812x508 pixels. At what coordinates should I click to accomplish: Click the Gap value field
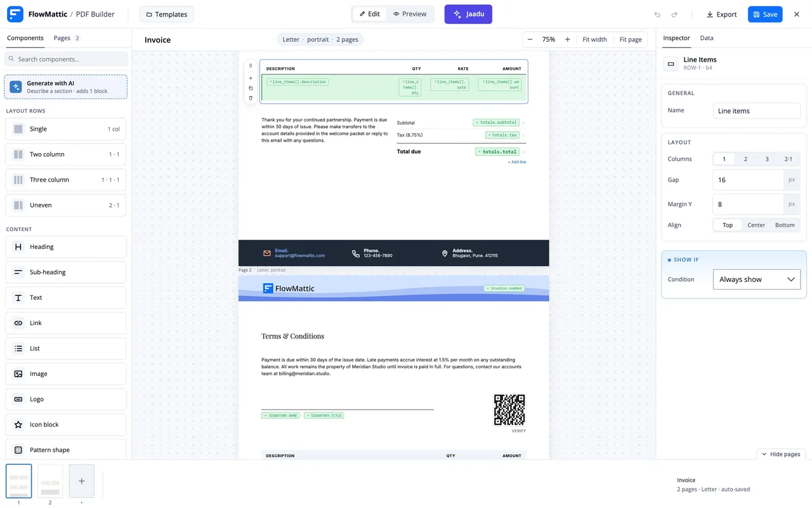[748, 180]
